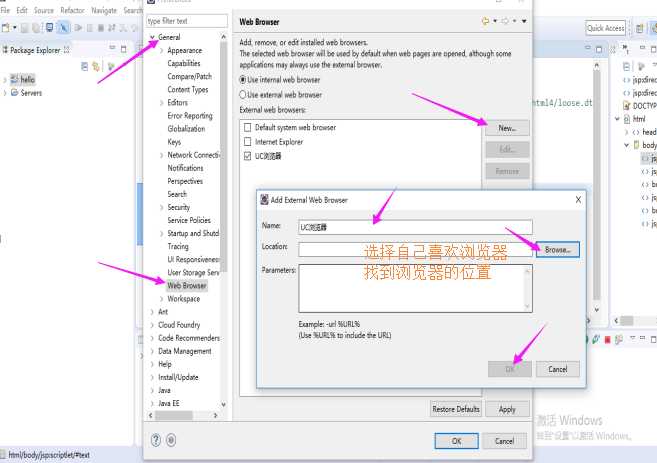Viewport: 657px width, 463px height.
Task: Click highlighted cursor icon in main toolbar
Action: 63,28
